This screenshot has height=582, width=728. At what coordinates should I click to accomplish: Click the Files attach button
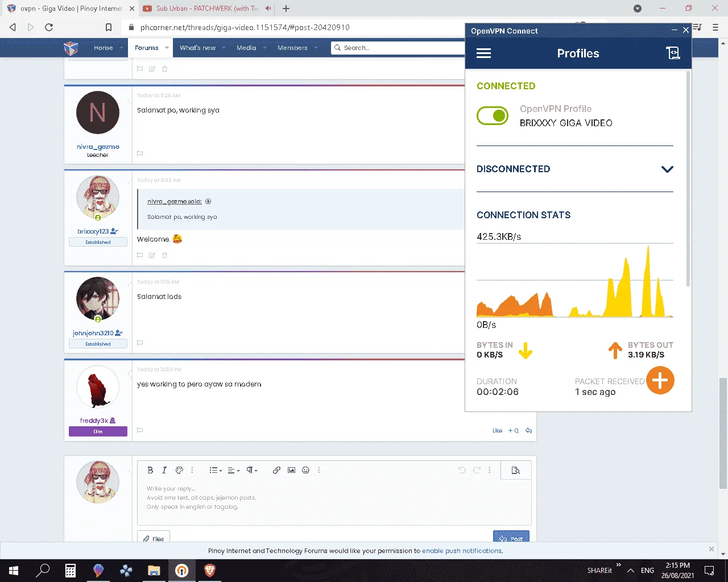coord(154,538)
